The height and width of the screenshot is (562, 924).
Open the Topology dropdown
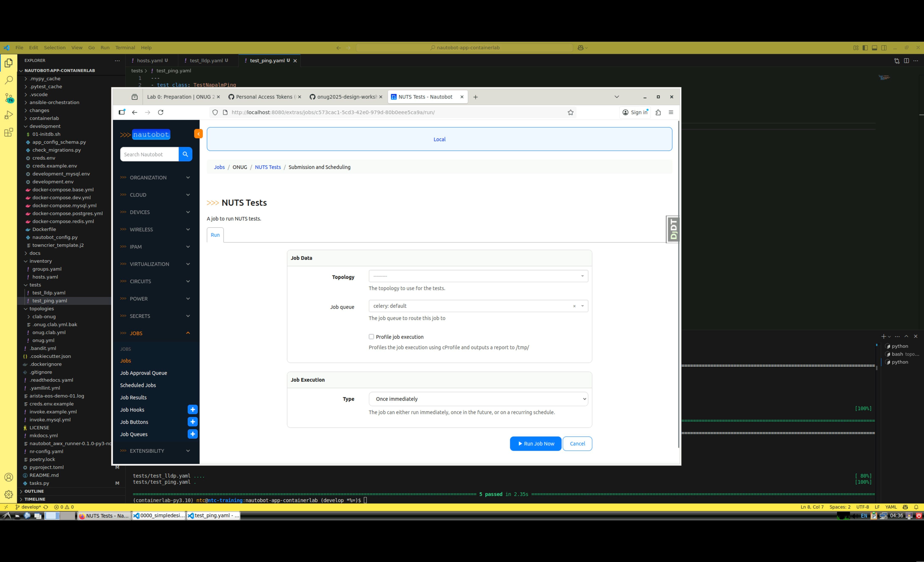click(x=478, y=276)
